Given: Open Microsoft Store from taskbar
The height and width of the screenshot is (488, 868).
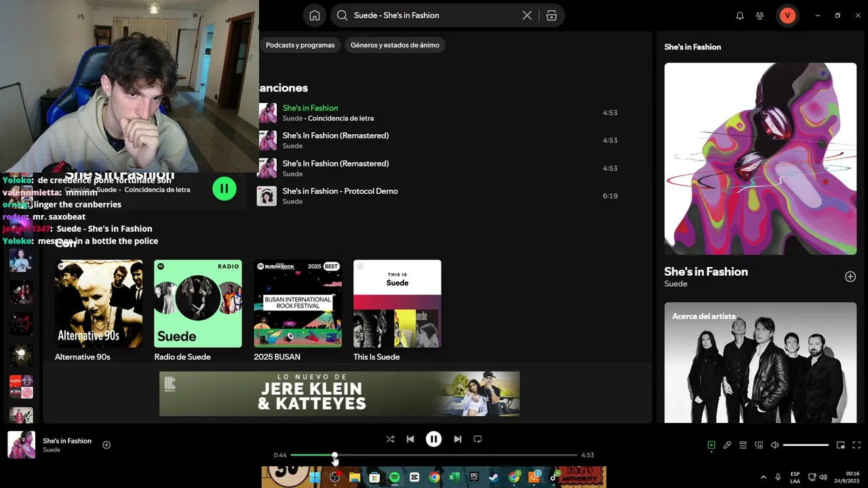Looking at the screenshot, I should 374,477.
